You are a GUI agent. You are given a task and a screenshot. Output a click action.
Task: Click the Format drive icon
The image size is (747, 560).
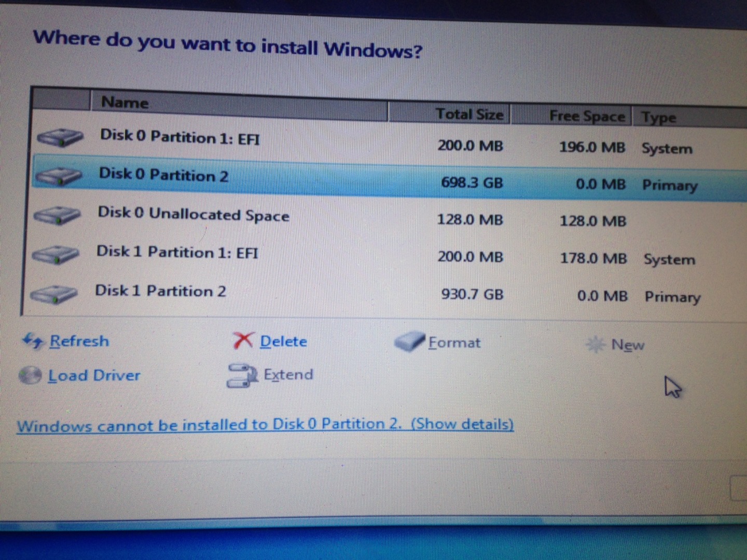pos(409,342)
